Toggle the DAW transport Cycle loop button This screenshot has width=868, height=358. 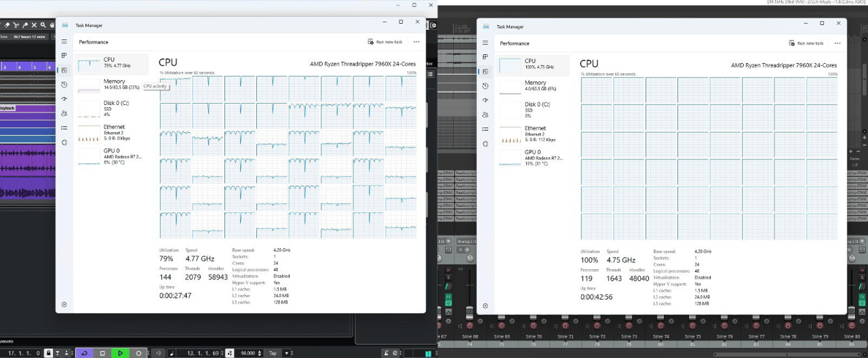click(x=84, y=353)
